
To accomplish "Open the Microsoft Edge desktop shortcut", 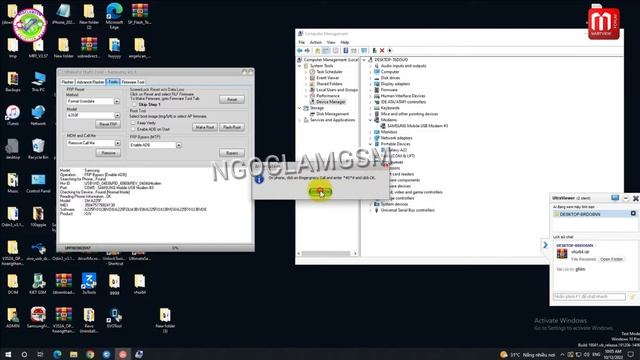I will tap(114, 16).
